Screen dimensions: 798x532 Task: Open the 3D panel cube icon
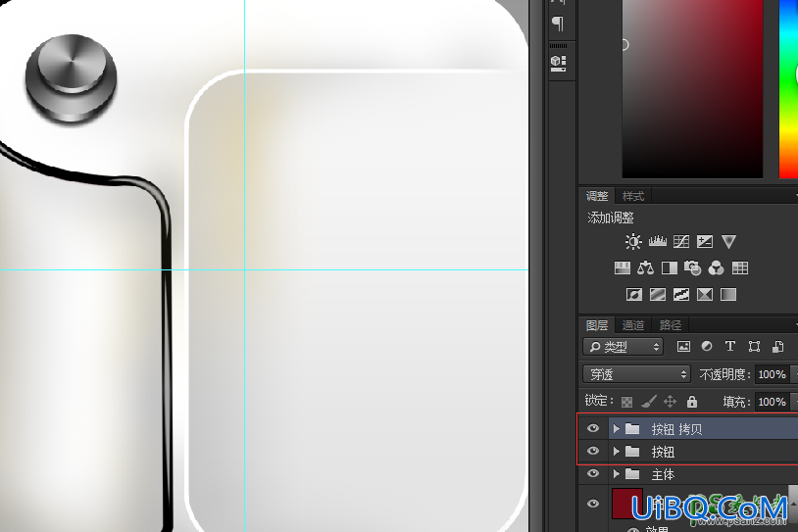pos(558,63)
